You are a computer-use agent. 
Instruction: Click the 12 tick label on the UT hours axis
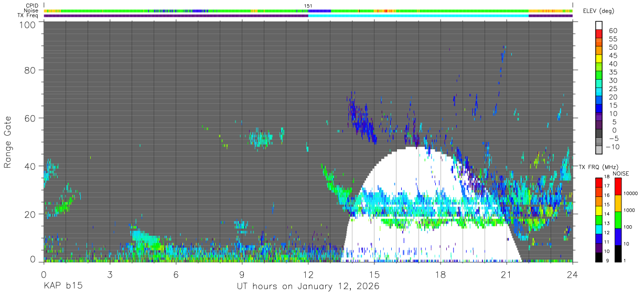[x=308, y=274]
